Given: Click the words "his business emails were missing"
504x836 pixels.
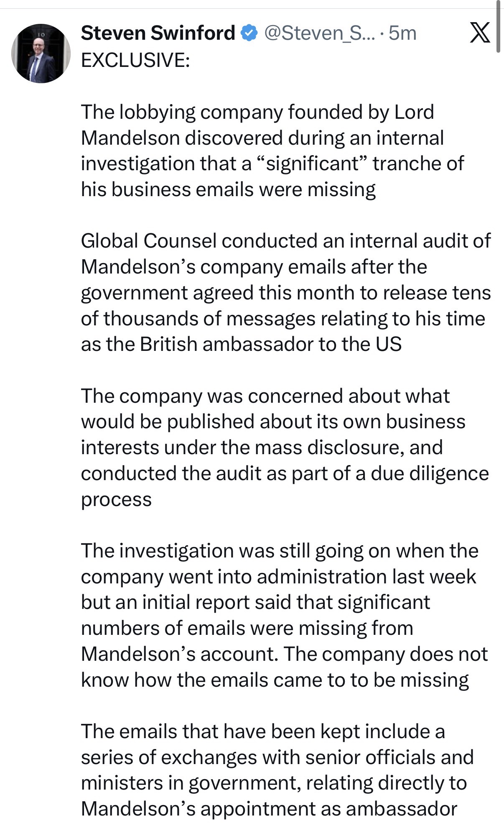Looking at the screenshot, I should [228, 189].
